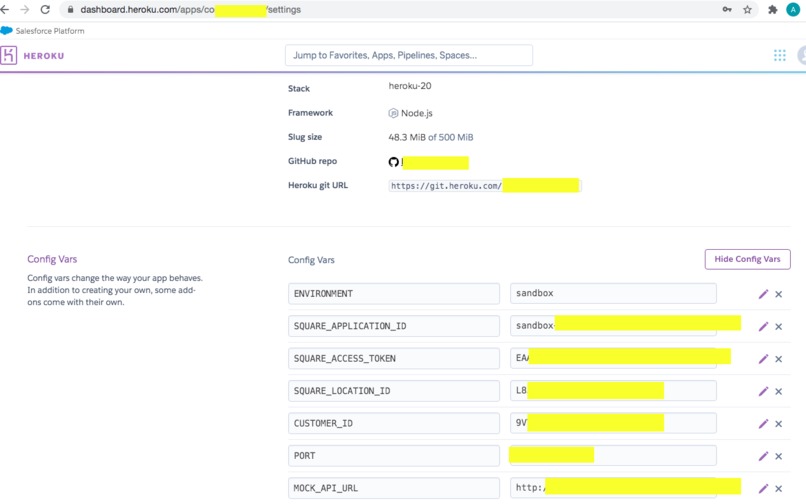Click the HEROKU wordmark text

tap(44, 56)
